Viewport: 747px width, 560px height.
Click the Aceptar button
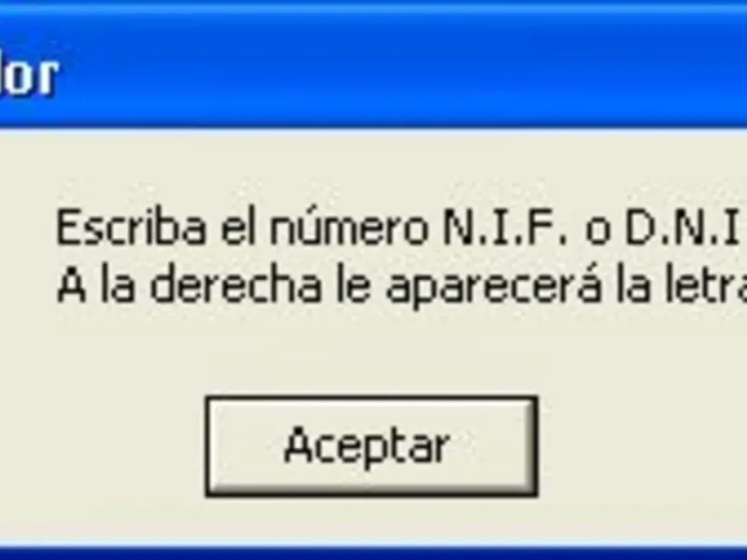point(372,446)
